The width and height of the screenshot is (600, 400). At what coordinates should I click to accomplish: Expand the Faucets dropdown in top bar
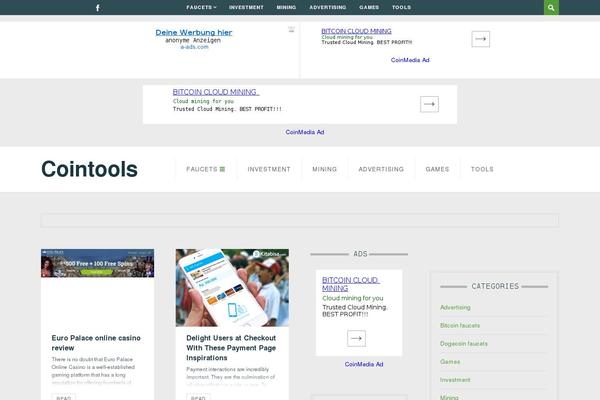pos(201,7)
